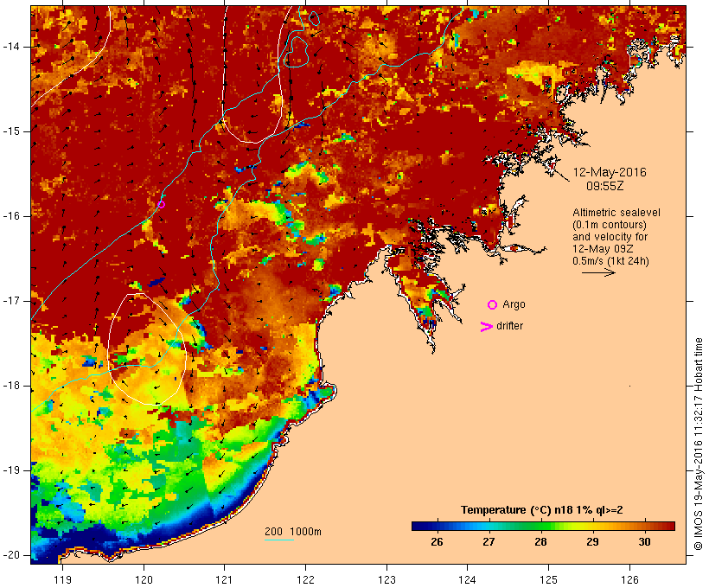Click the longitude axis label '123'
709x588 pixels.
386,579
